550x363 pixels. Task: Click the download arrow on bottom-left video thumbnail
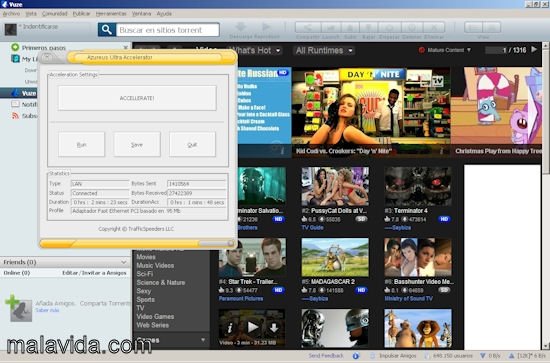pyautogui.click(x=274, y=328)
